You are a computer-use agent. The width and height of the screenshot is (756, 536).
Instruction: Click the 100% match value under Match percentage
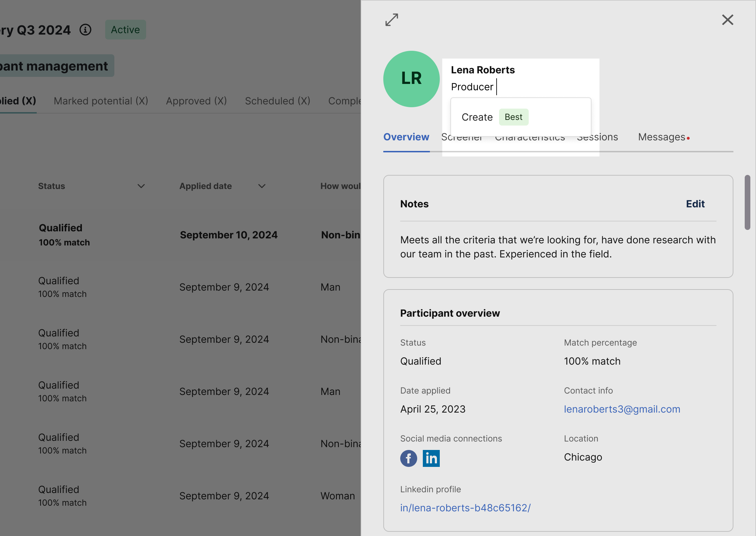tap(592, 361)
